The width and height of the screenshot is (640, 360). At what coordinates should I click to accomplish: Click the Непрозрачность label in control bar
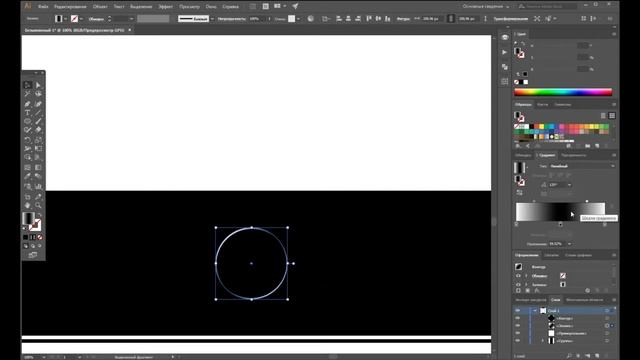(231, 19)
